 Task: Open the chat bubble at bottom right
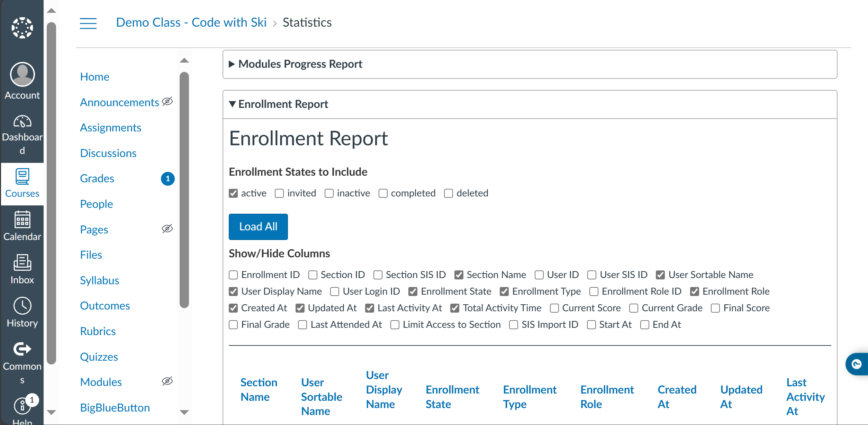(856, 364)
